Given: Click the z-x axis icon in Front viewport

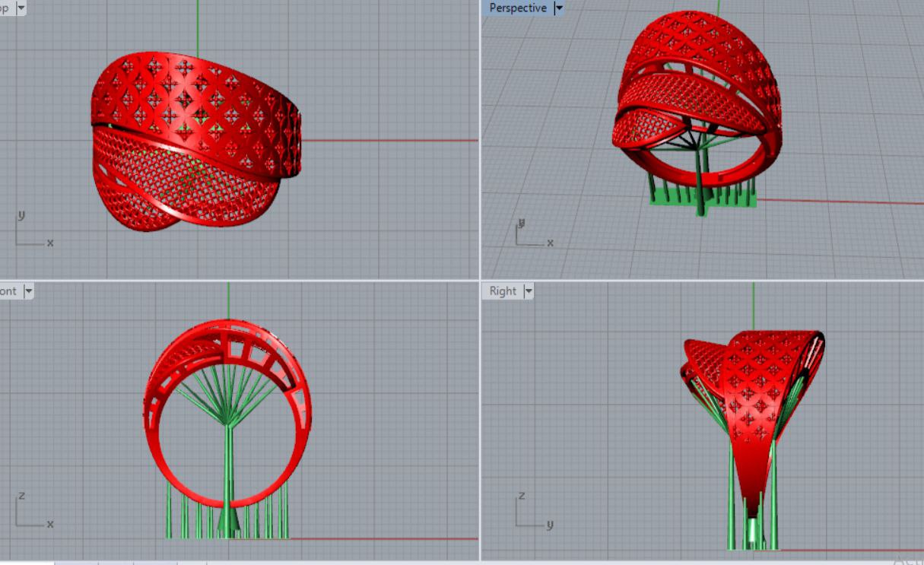Looking at the screenshot, I should click(32, 512).
